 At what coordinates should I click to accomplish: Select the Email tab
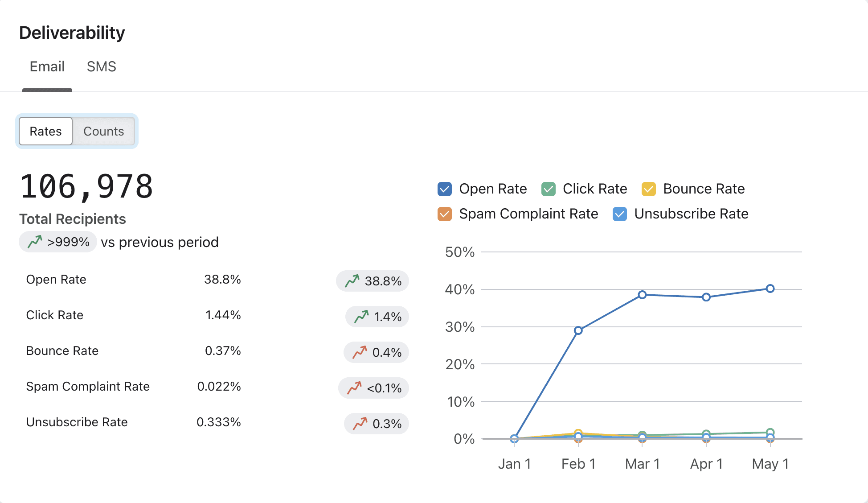pos(47,67)
